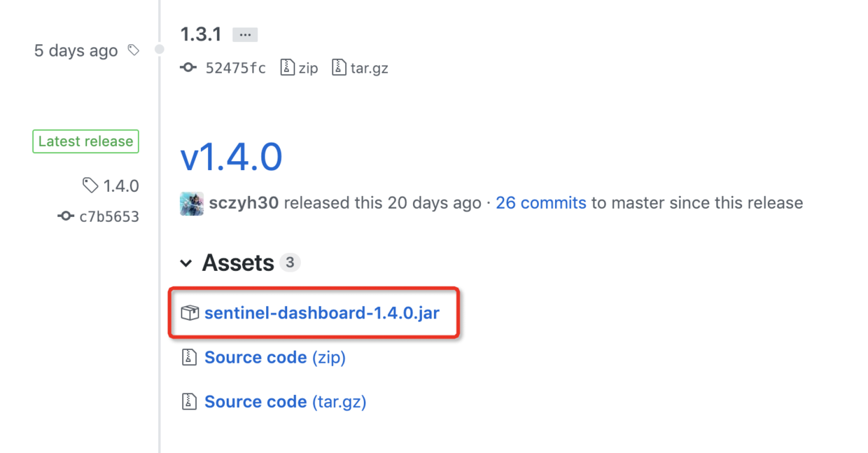Download sentinel-dashboard-1.4.0.jar
Viewport: 868px width, 453px height.
point(322,313)
